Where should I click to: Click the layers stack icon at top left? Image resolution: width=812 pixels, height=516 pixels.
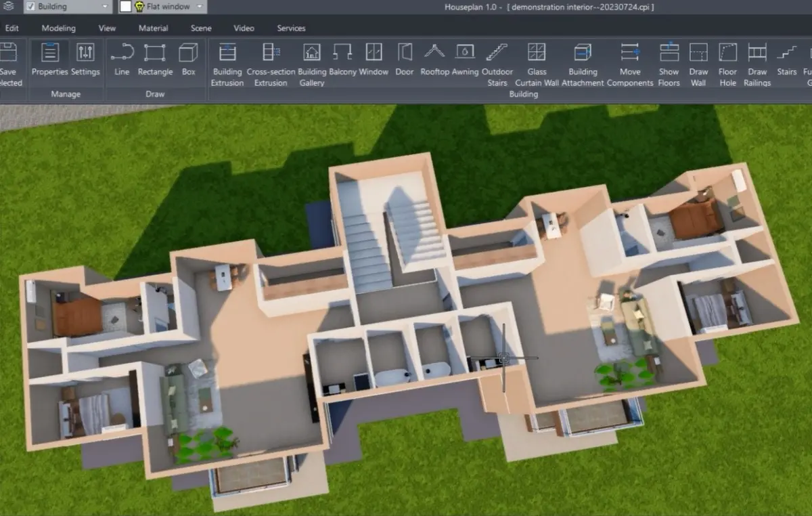point(9,7)
